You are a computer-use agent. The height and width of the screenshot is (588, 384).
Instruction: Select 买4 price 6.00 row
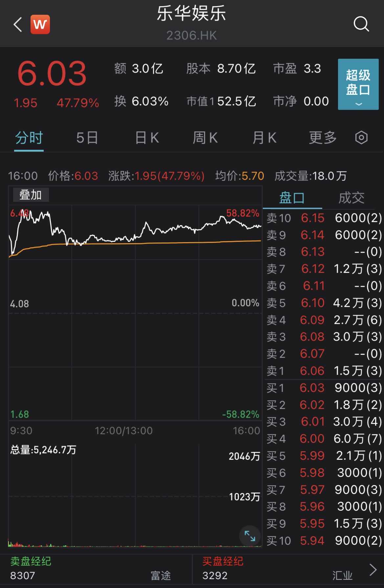(324, 439)
